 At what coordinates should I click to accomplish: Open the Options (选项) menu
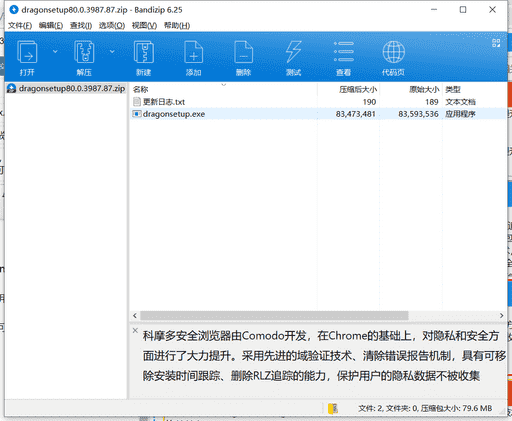click(112, 26)
